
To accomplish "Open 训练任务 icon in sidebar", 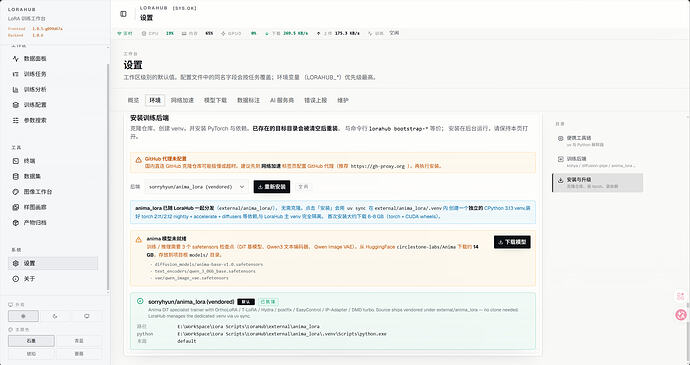I will click(x=16, y=74).
